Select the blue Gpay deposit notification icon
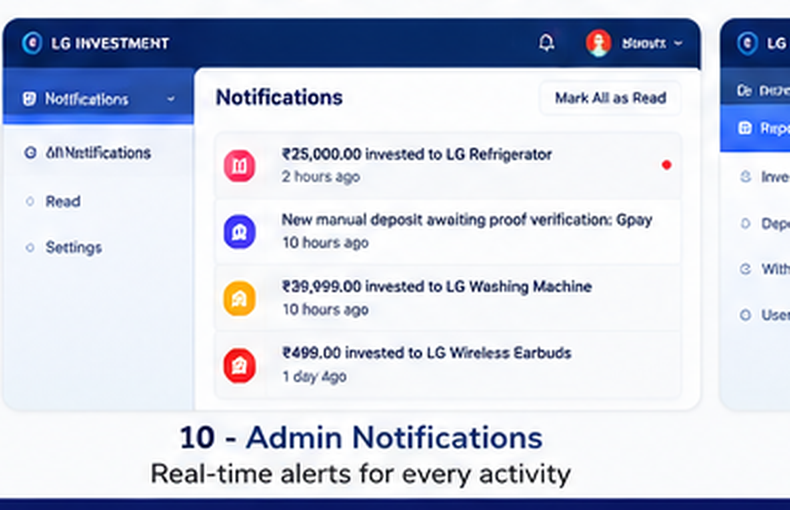Image resolution: width=790 pixels, height=510 pixels. (x=239, y=232)
